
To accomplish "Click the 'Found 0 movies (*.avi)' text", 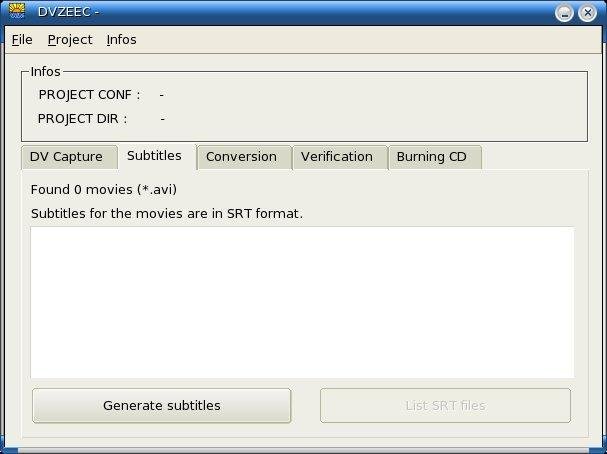I will pyautogui.click(x=104, y=189).
